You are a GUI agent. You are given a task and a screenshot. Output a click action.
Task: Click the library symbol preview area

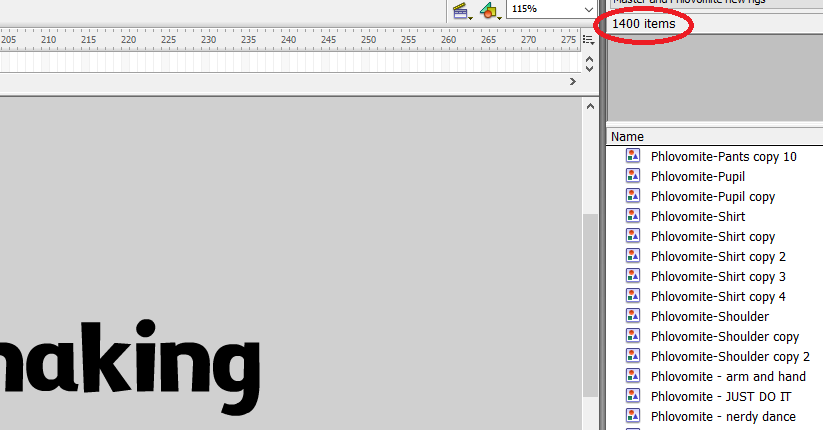[715, 78]
